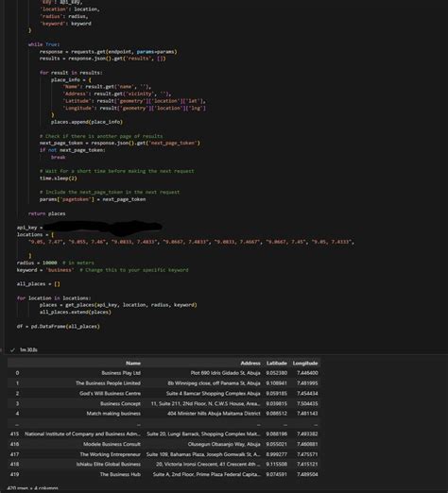This screenshot has width=448, height=493.
Task: Click address 'Suite 4 Bamcar Shopping Complex Abuja'
Action: (214, 393)
